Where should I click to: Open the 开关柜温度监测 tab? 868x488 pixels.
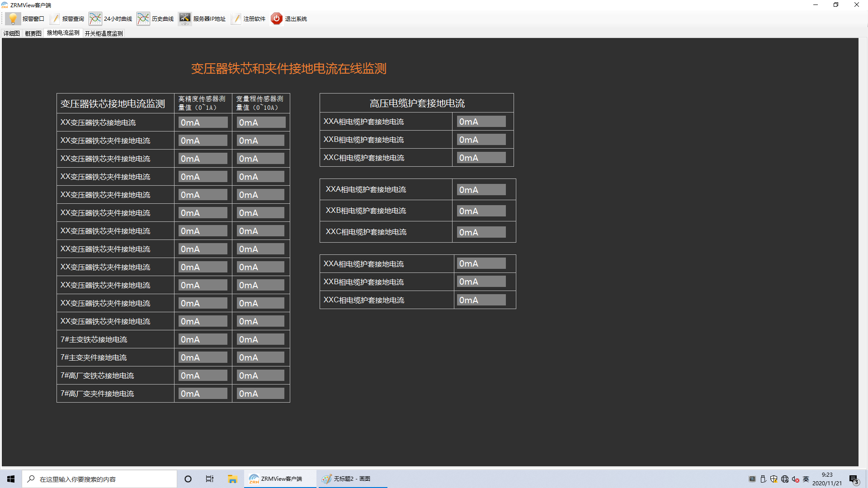pos(104,33)
